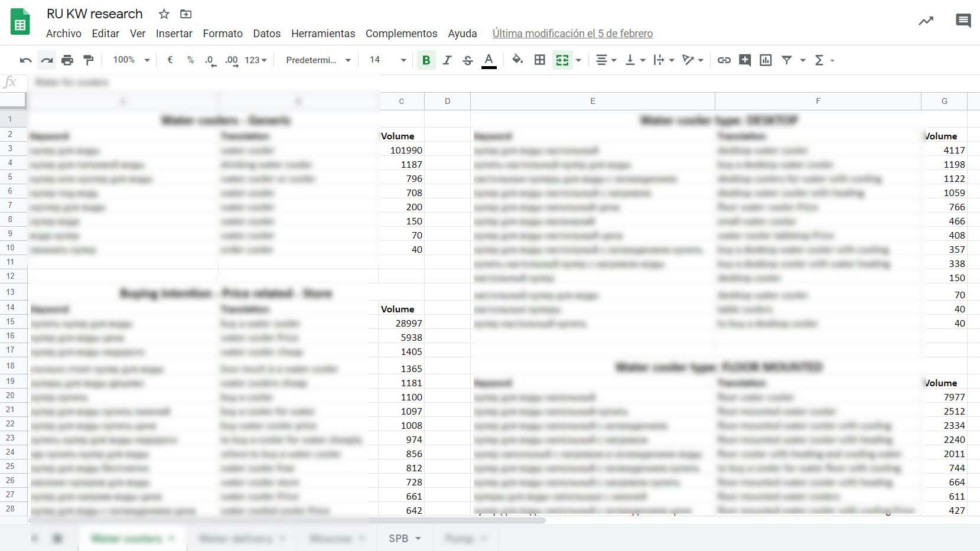Apply percent number format
This screenshot has height=551, width=980.
pos(190,60)
